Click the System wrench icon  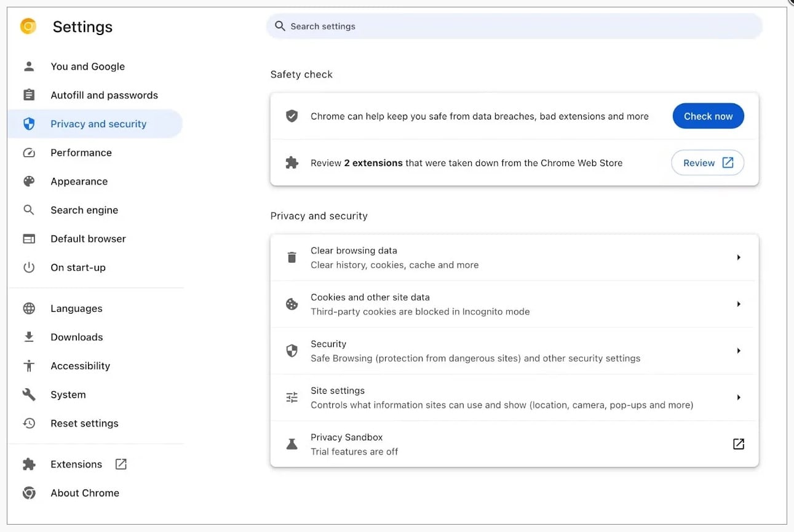coord(29,395)
